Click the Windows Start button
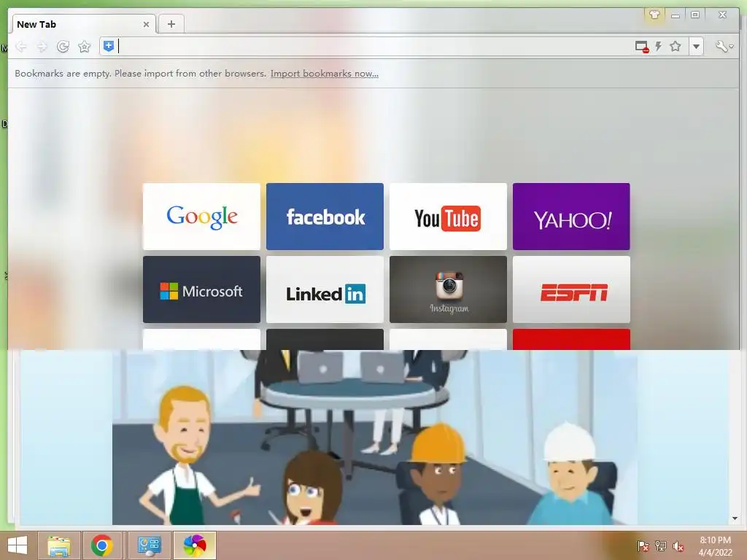 (18, 545)
